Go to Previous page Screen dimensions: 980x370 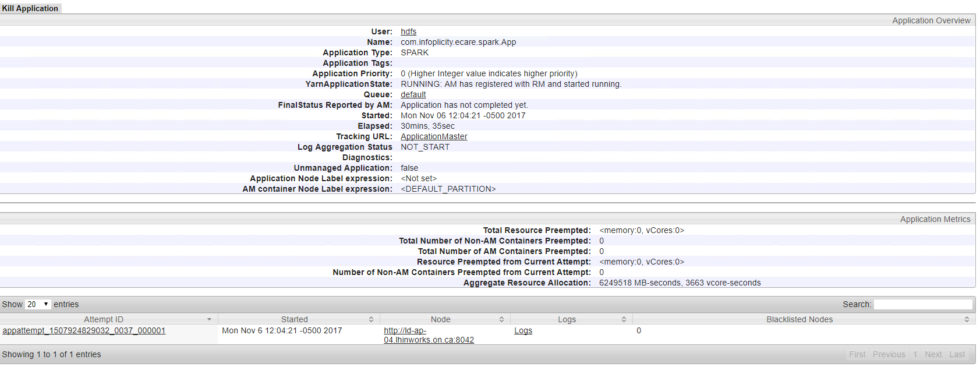pyautogui.click(x=889, y=354)
